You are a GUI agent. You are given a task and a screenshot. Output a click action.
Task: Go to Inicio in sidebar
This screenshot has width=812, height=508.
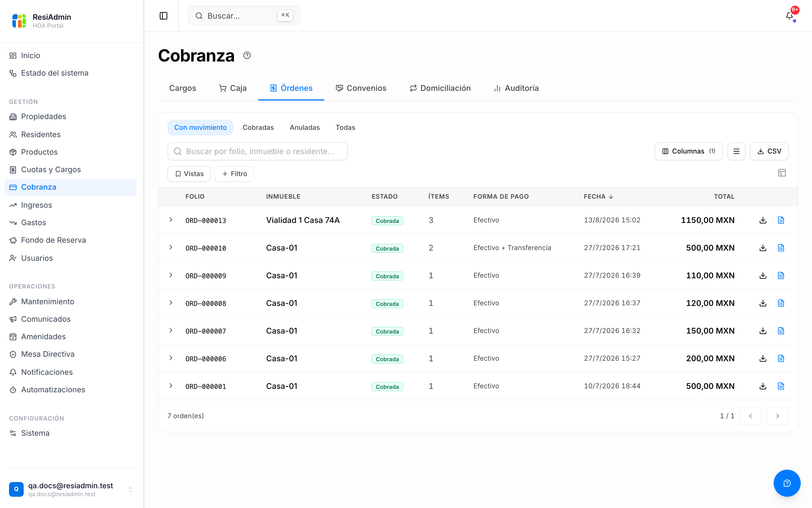[70, 55]
